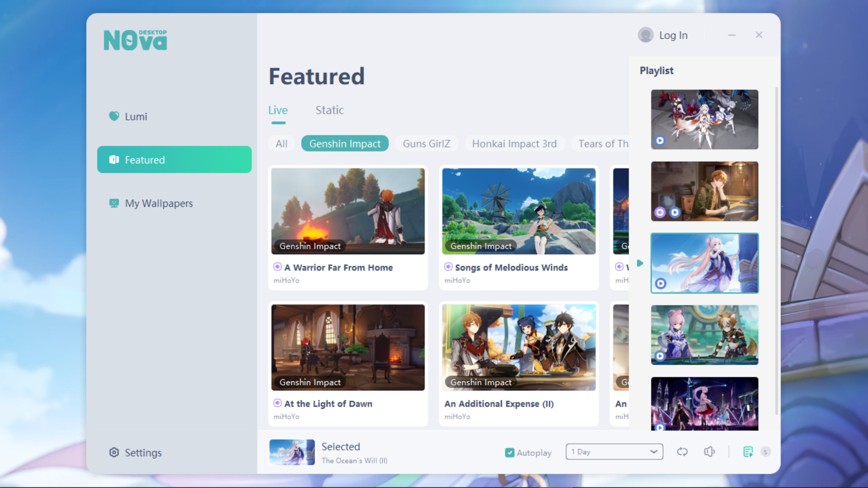Expand the 1 Day duration dropdown
This screenshot has width=868, height=488.
point(613,451)
